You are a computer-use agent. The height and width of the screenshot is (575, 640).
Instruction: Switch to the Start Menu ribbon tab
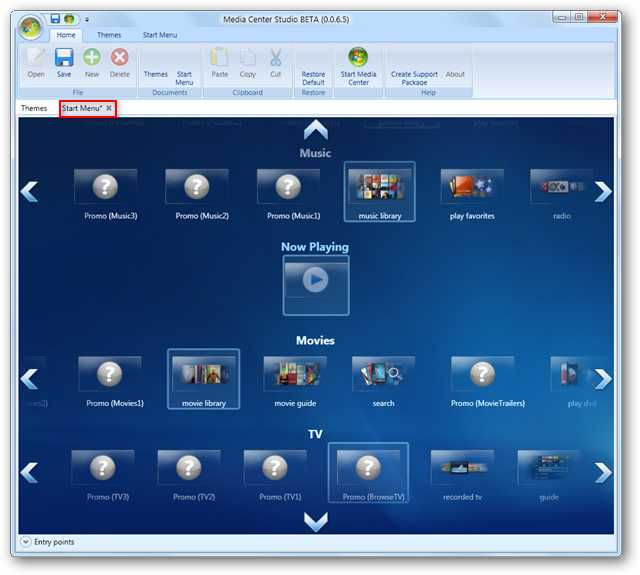coord(160,35)
